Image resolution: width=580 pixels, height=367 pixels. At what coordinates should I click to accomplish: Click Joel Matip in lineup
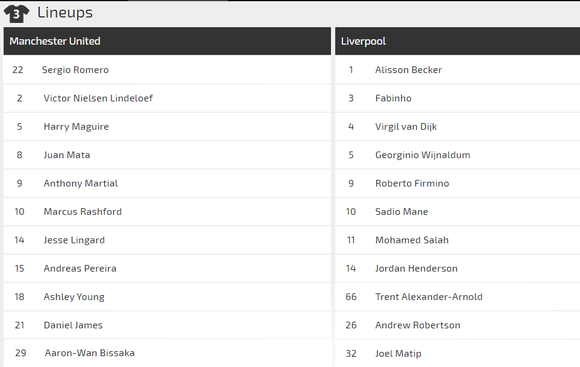pos(398,354)
